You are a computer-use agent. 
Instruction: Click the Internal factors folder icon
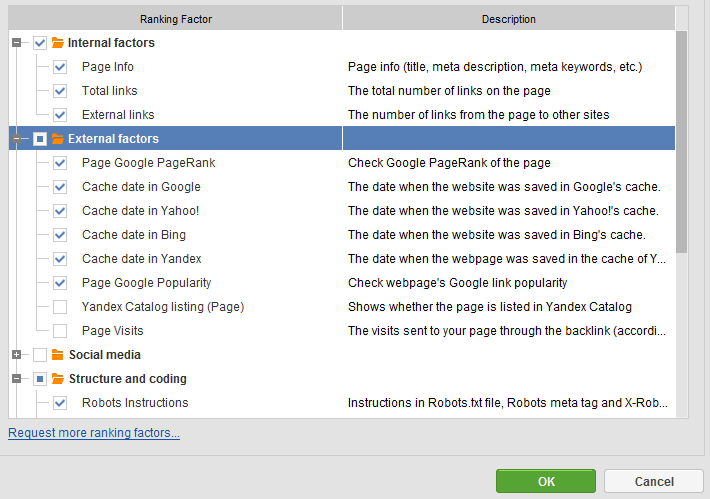click(58, 43)
